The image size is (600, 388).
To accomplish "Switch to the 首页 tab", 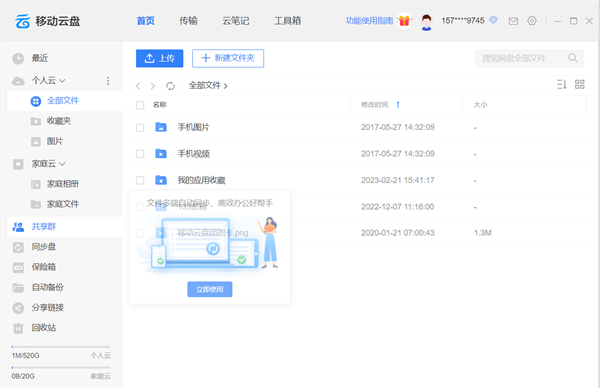I will pos(145,21).
